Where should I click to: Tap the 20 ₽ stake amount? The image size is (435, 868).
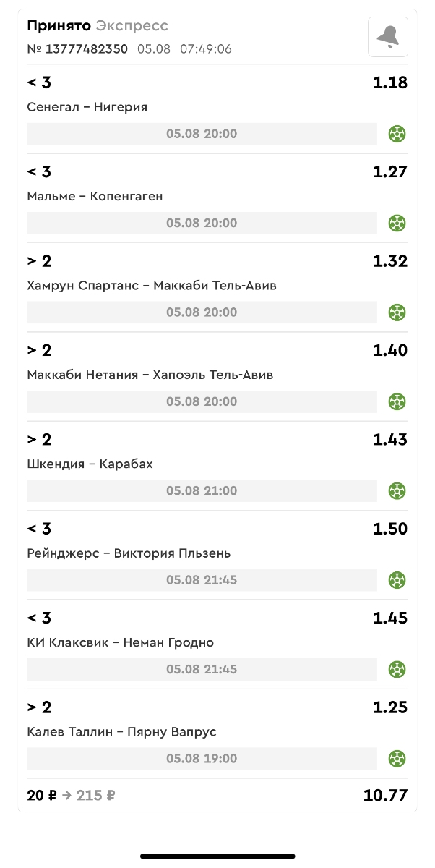pos(42,796)
